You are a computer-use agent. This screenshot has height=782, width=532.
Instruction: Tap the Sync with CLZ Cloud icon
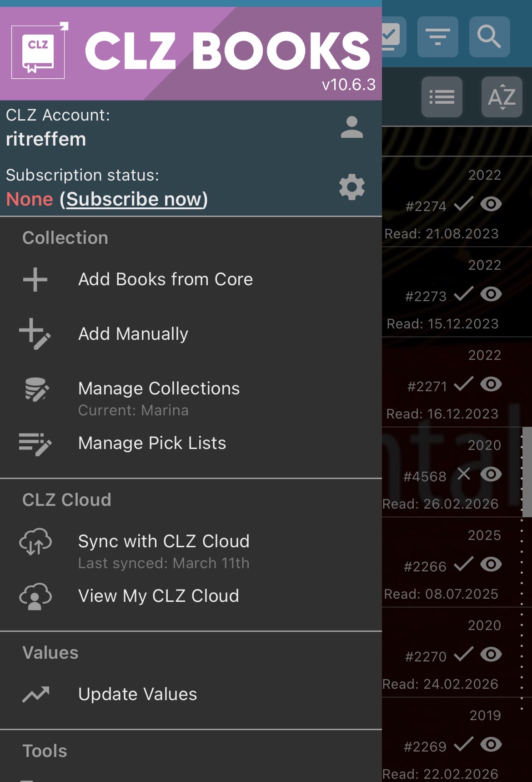(35, 541)
